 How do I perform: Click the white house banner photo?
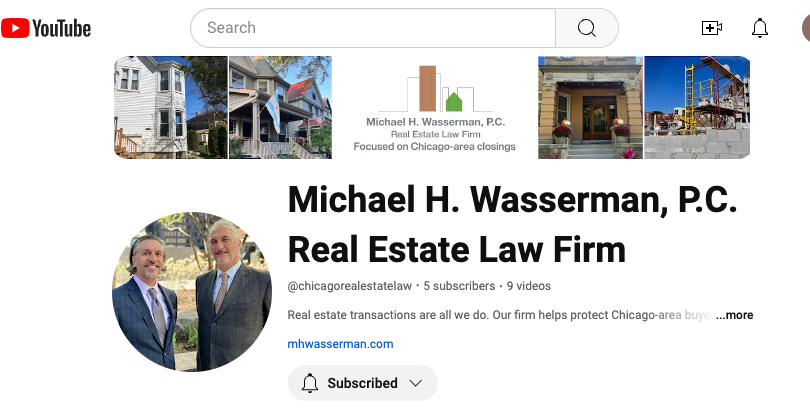tap(170, 107)
